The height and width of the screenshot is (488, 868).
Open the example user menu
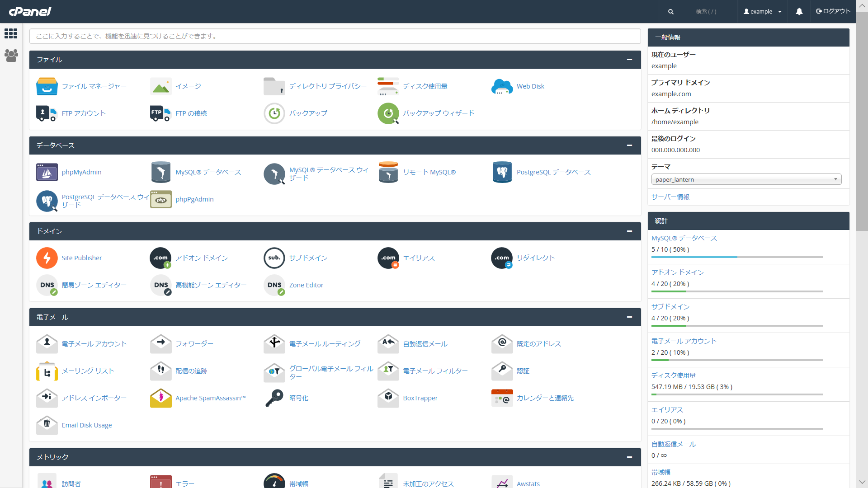coord(763,12)
